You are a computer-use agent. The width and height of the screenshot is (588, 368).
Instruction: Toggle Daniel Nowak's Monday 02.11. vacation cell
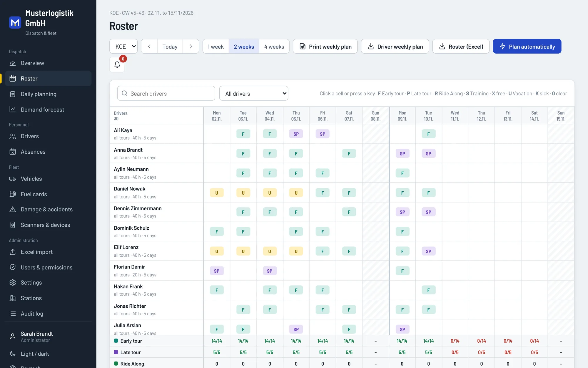click(x=217, y=193)
